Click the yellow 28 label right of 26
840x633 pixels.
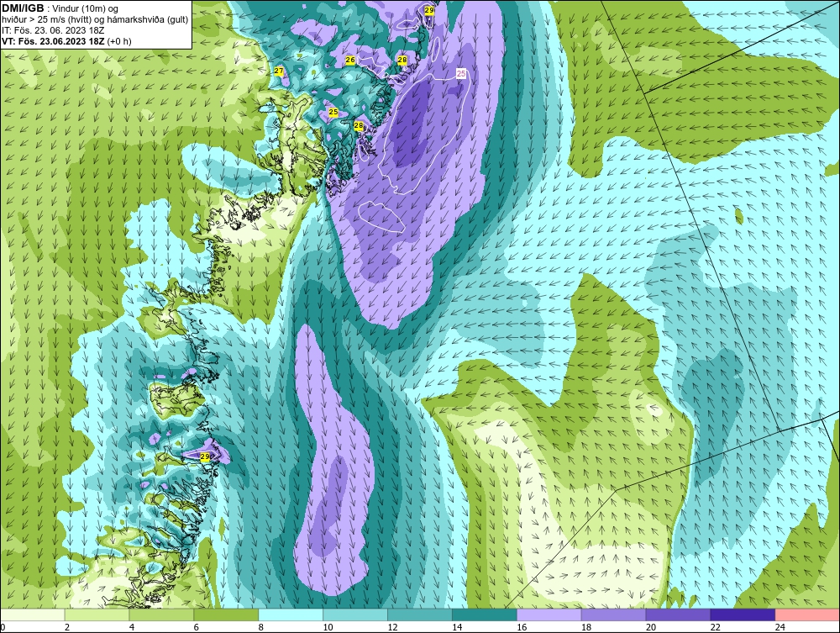pyautogui.click(x=402, y=60)
